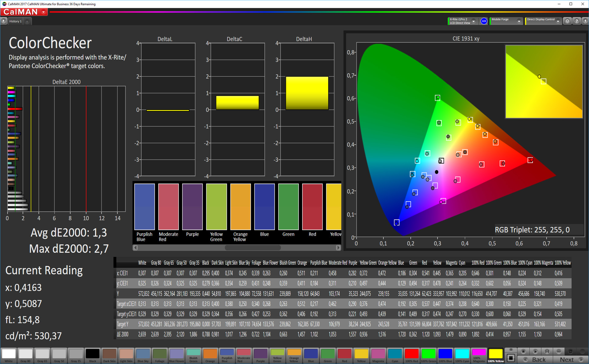Collapse panel with left arrow icon
Viewport: 589px width, 364px height.
coord(585,21)
